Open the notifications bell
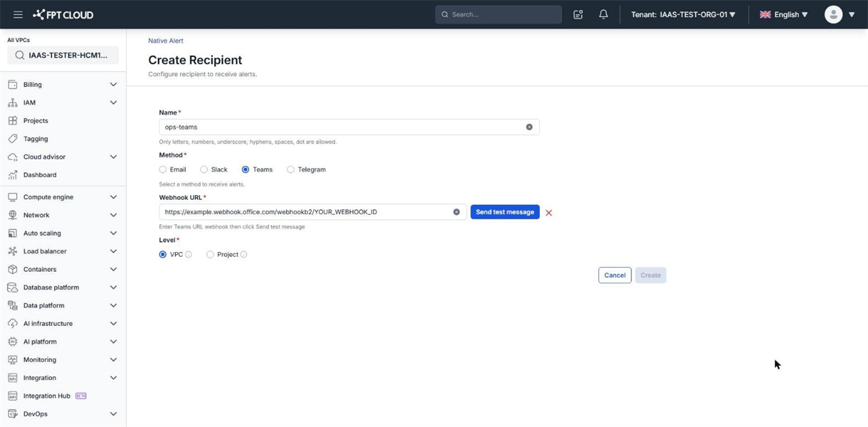868x427 pixels. pos(604,14)
